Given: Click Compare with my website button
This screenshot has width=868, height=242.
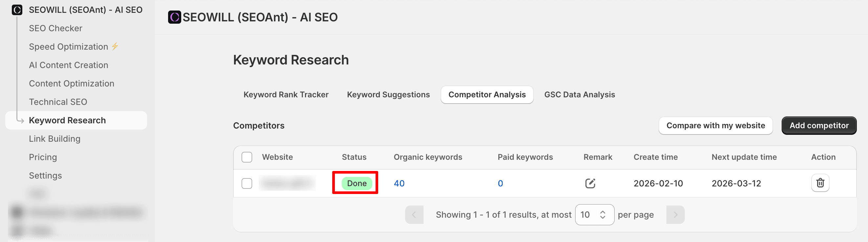Looking at the screenshot, I should pos(715,126).
